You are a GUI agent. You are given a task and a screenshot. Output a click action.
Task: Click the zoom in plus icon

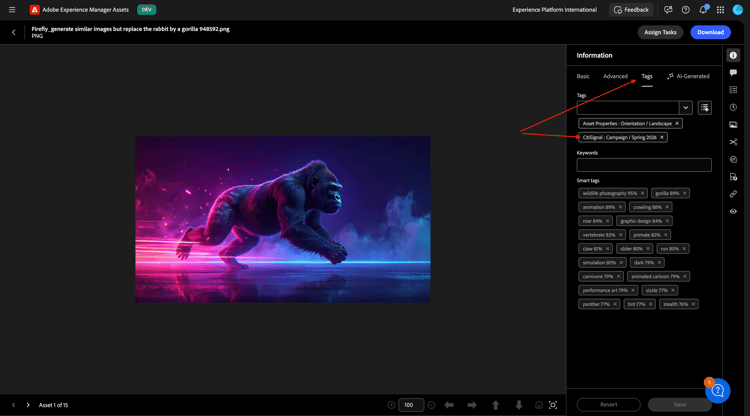(x=391, y=405)
